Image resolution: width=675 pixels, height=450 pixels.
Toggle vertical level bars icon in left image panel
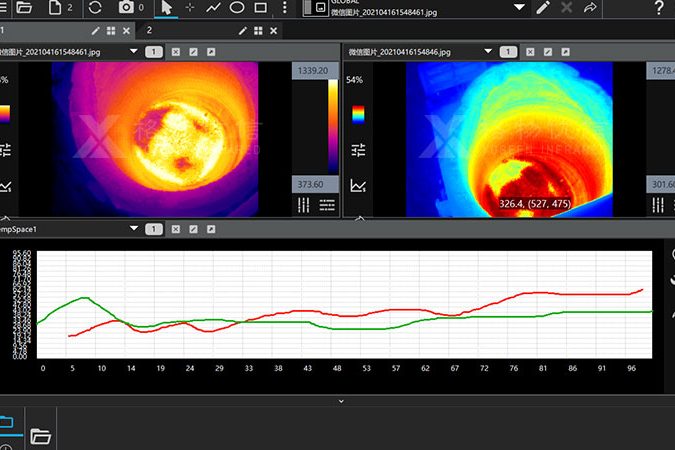pyautogui.click(x=304, y=205)
